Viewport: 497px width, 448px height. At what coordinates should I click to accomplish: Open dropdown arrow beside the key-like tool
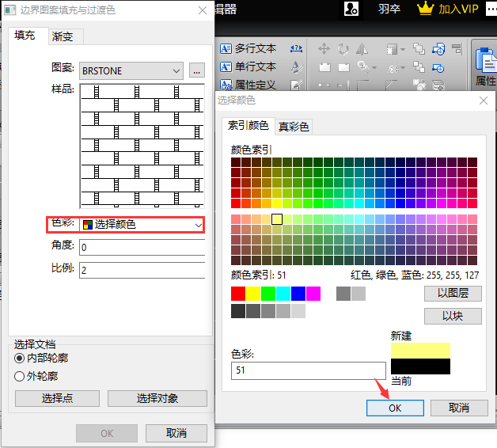click(x=374, y=67)
